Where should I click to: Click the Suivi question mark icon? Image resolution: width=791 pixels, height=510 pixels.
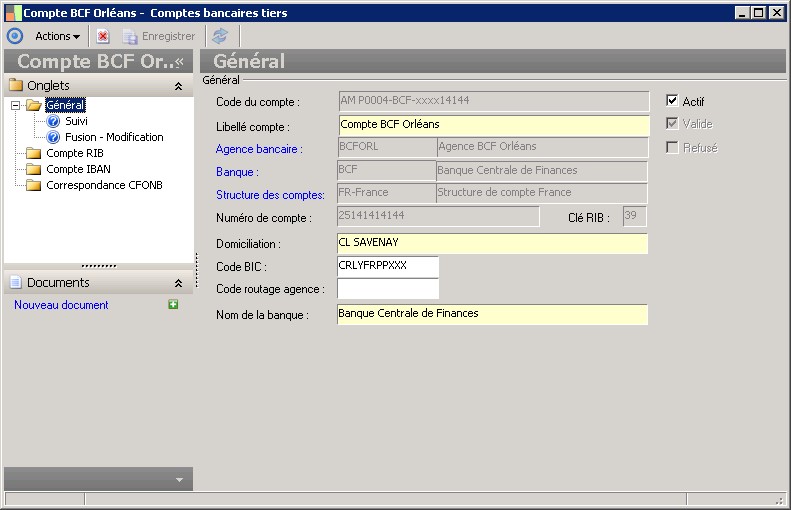54,121
